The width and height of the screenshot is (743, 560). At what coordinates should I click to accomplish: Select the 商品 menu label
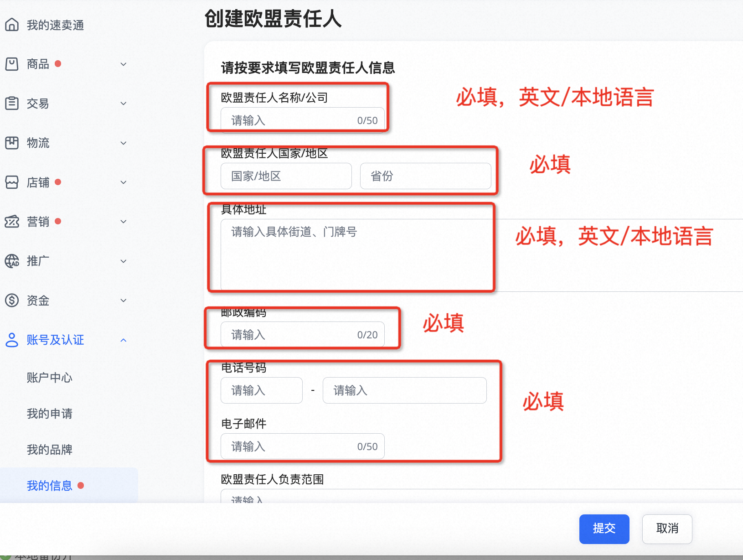coord(38,64)
